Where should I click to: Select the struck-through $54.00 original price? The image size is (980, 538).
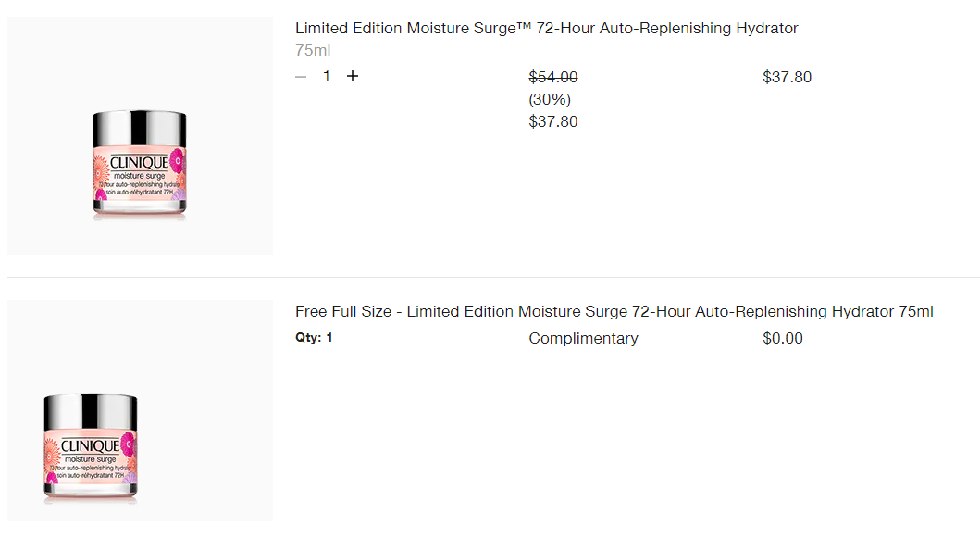[x=553, y=77]
